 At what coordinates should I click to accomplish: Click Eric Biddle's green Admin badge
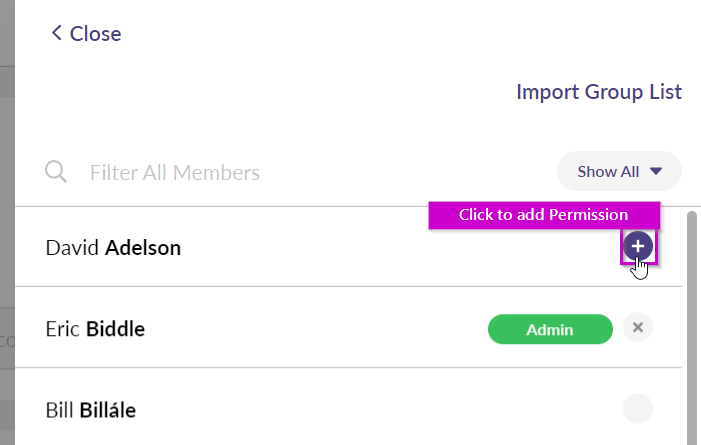(550, 329)
